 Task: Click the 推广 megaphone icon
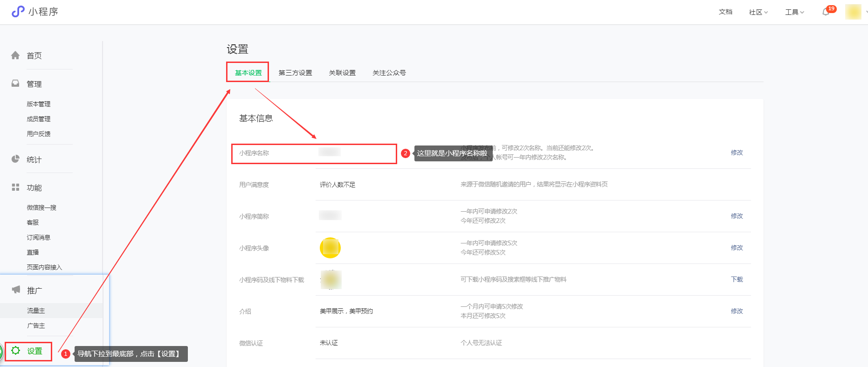tap(16, 290)
